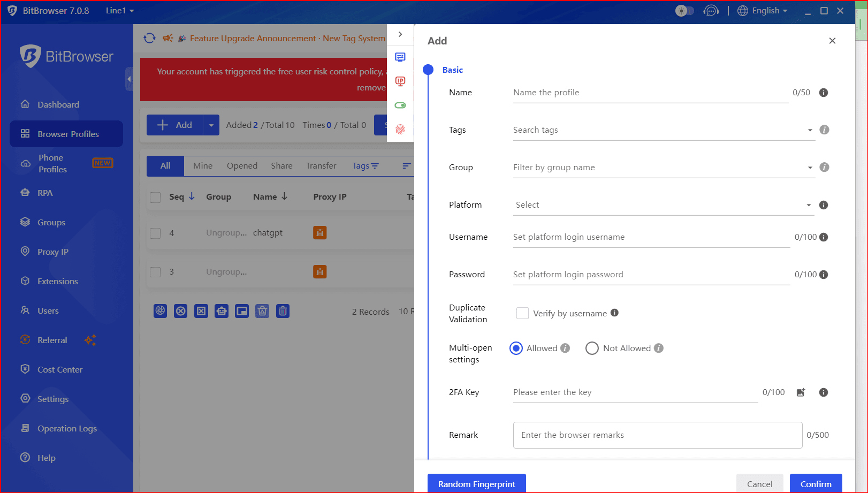Click into the Remark text box
Image resolution: width=868 pixels, height=493 pixels.
[x=657, y=435]
